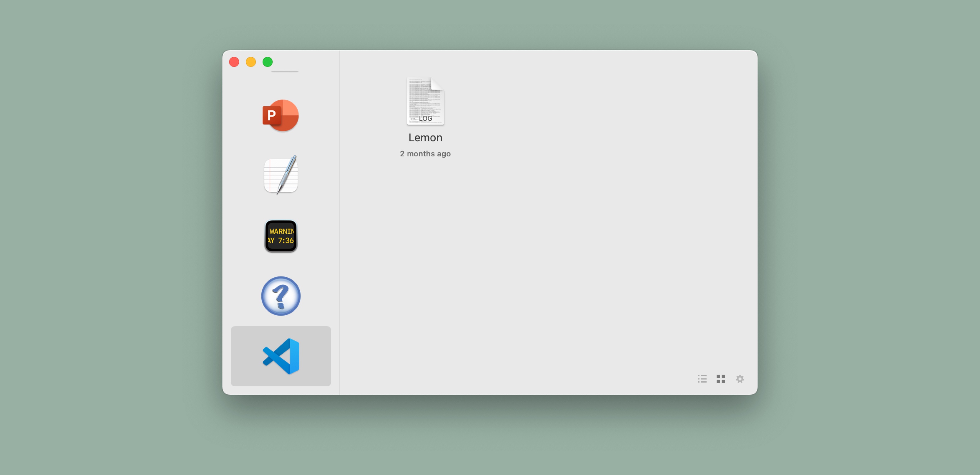Close the window with red button
The width and height of the screenshot is (980, 475).
pyautogui.click(x=234, y=62)
